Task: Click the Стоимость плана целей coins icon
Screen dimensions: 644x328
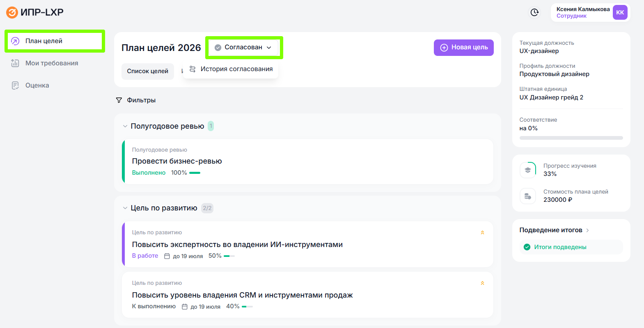Action: point(528,196)
